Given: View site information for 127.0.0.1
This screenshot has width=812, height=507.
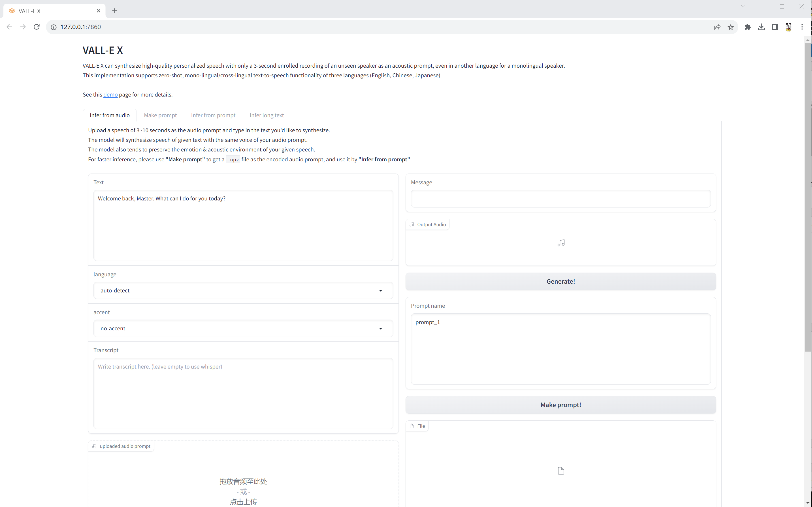Looking at the screenshot, I should (x=54, y=27).
